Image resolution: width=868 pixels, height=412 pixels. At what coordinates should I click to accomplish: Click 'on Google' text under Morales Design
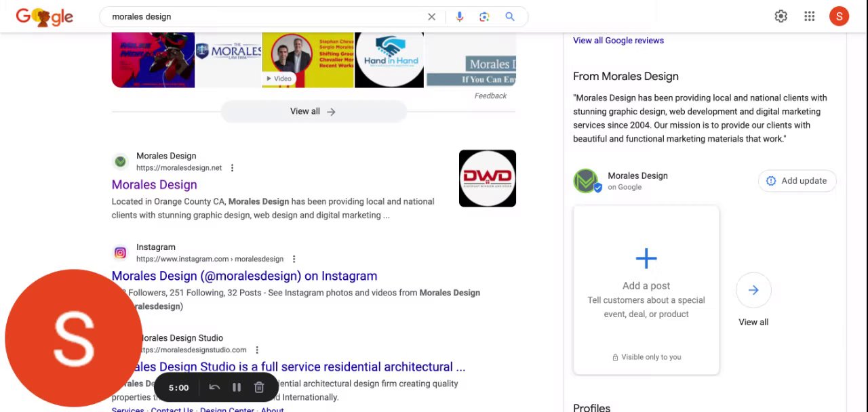(x=625, y=188)
